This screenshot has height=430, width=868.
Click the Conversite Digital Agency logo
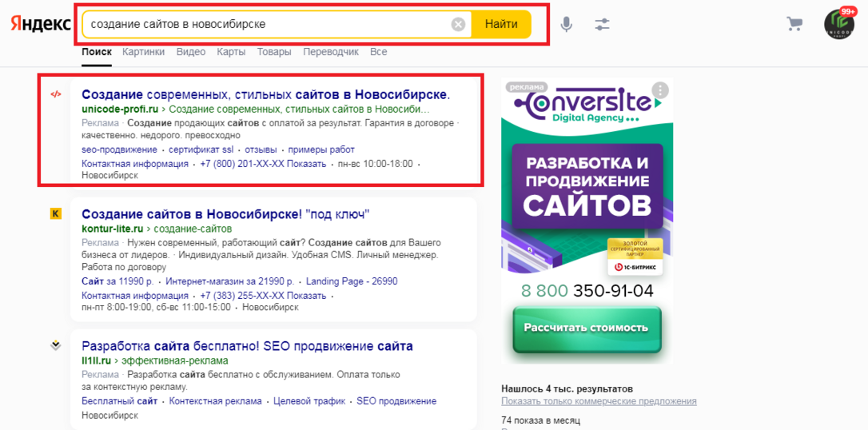pos(587,106)
